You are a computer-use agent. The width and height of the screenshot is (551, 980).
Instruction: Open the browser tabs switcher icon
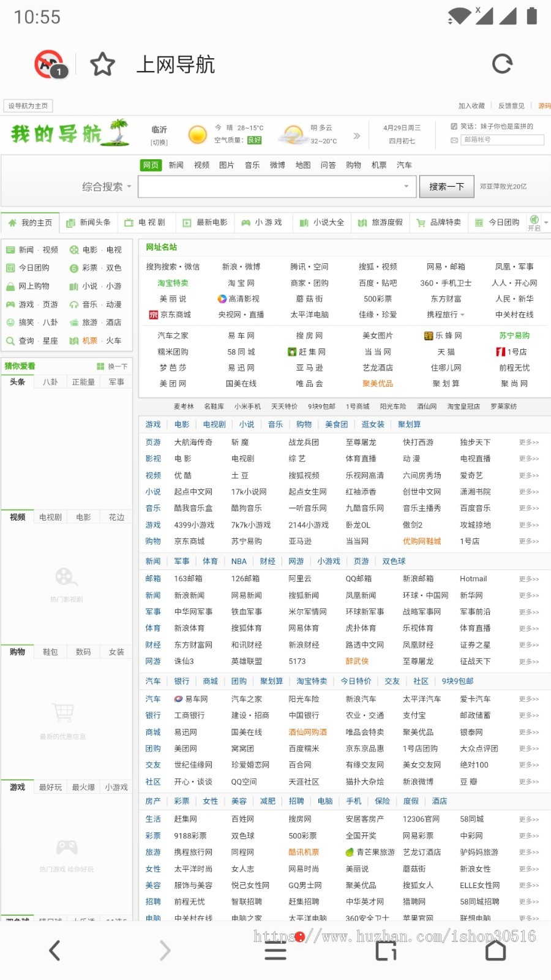click(x=386, y=951)
